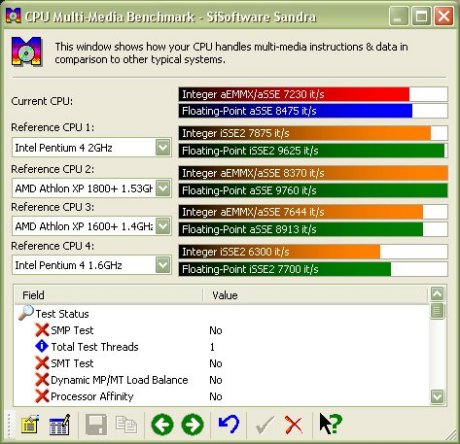Open Reference CPU 3 dropdown arrow
Screen dimensions: 460x444
163,227
